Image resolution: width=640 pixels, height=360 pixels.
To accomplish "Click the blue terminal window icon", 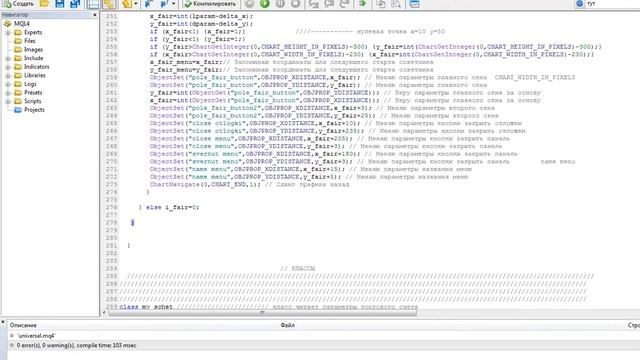I will [414, 4].
